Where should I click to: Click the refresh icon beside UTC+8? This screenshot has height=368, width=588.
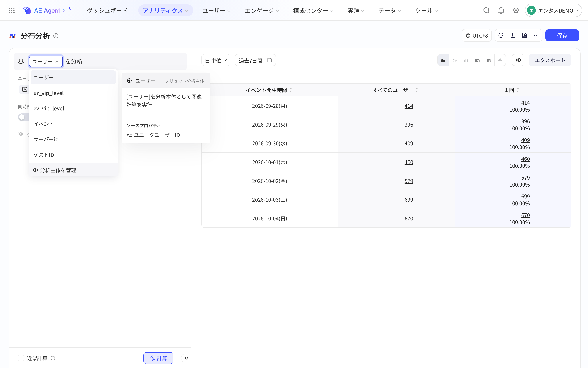pyautogui.click(x=501, y=36)
